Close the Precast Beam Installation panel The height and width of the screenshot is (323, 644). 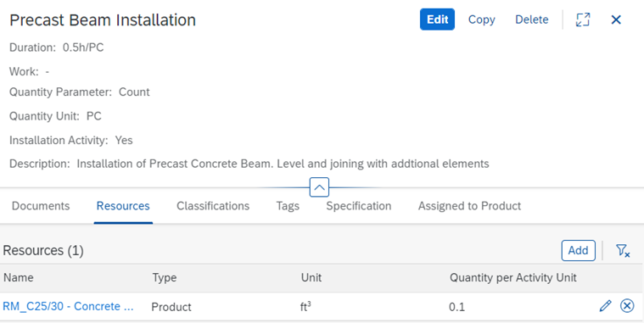pos(616,19)
